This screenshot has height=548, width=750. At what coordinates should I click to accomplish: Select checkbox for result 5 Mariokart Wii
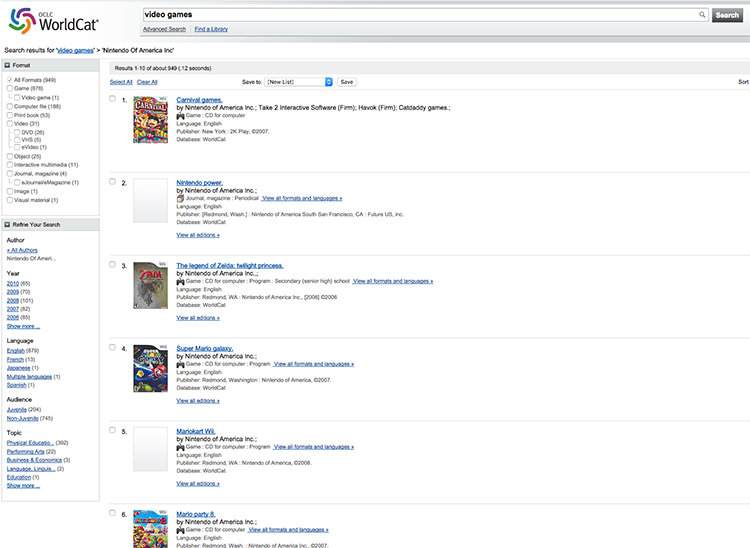(112, 430)
